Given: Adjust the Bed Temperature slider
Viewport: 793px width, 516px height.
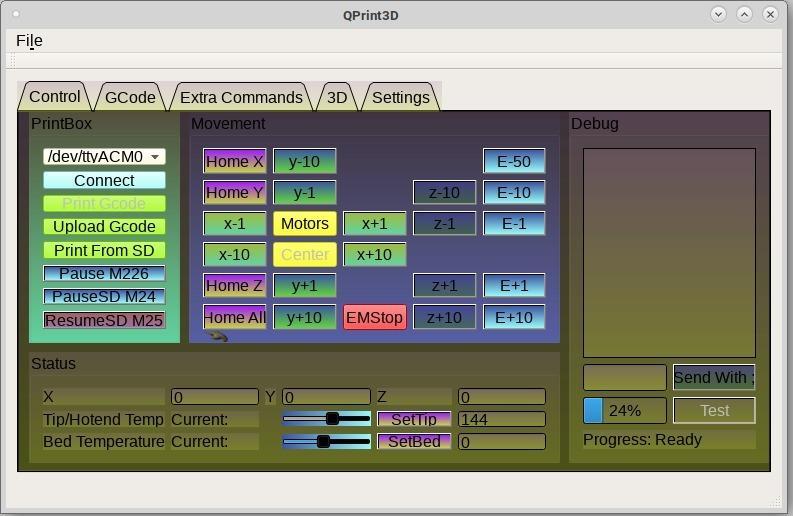Looking at the screenshot, I should pos(324,441).
